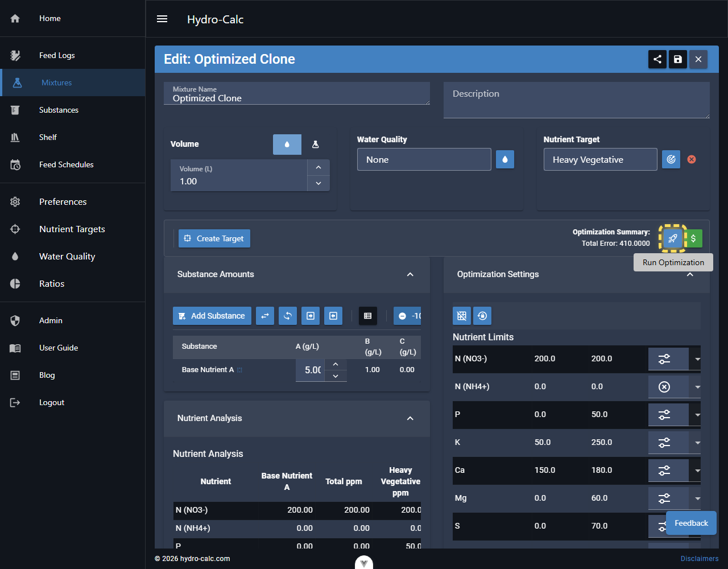Click the left-arrow box substance toolbar icon
The image size is (728, 569).
click(333, 316)
